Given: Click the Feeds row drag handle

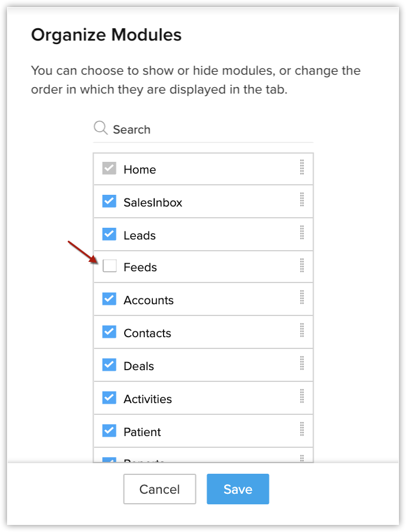Looking at the screenshot, I should tap(302, 266).
